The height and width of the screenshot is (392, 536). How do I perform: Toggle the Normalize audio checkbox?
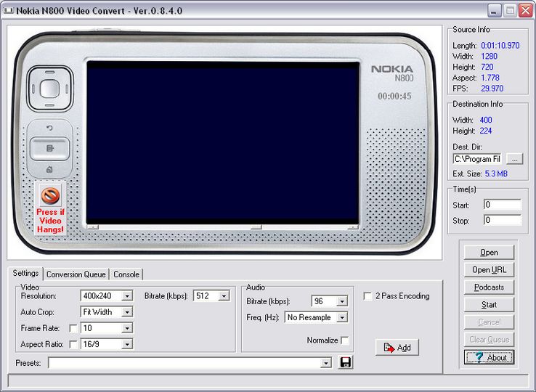point(345,340)
